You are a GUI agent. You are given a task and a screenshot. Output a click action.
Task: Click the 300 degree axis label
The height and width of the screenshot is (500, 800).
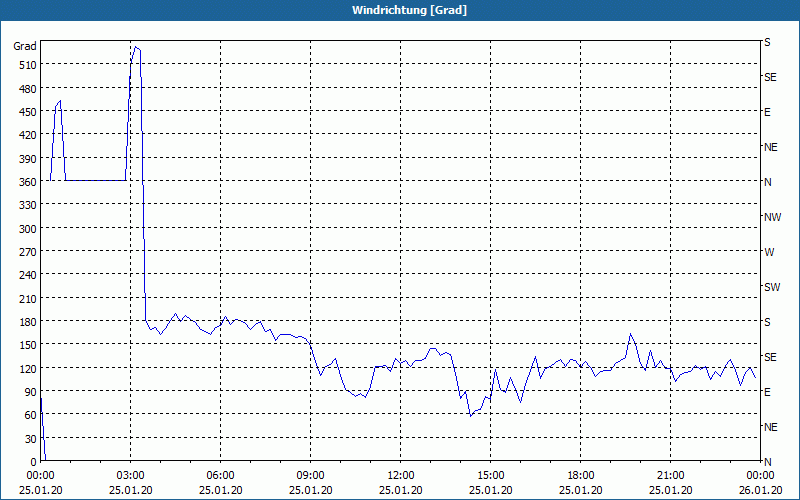[28, 229]
